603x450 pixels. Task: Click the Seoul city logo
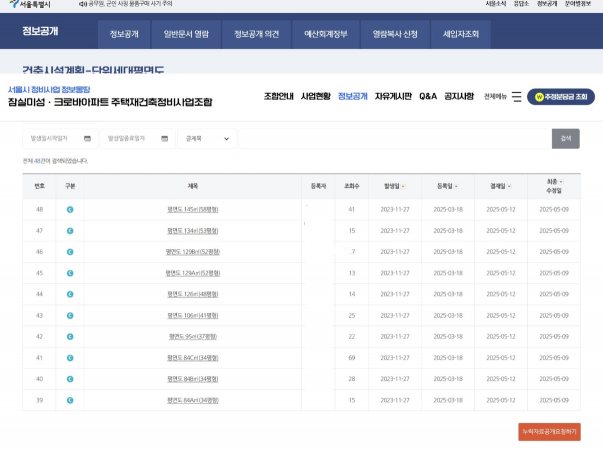31,4
